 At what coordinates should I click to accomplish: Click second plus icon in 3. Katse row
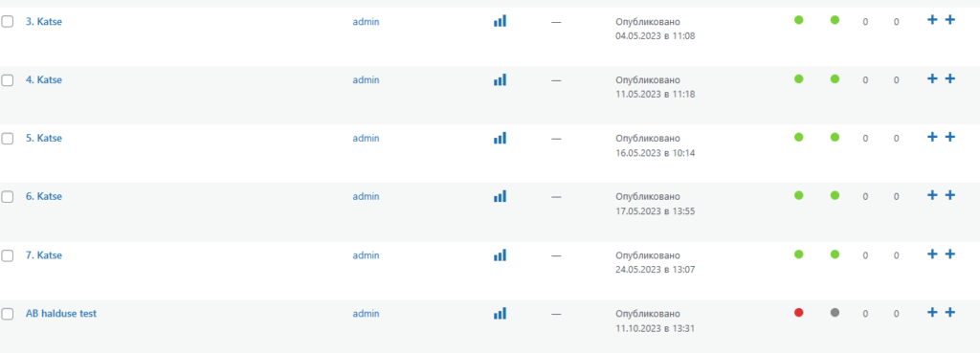[x=950, y=20]
